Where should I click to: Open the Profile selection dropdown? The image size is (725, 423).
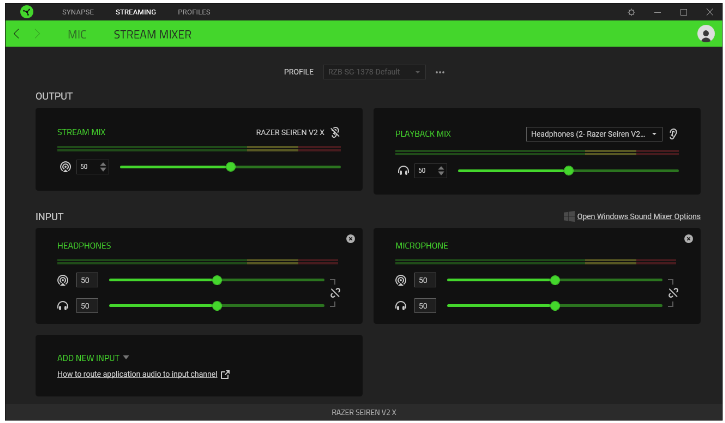tap(374, 72)
